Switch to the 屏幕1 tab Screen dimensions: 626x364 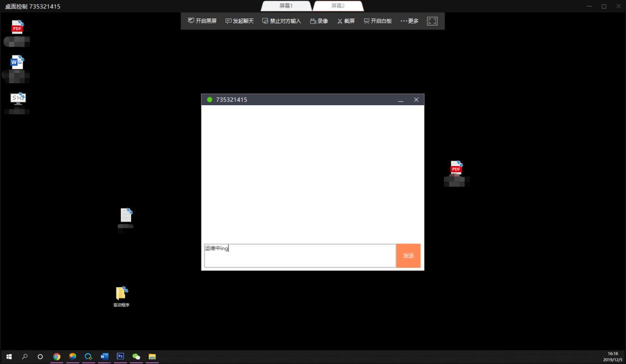(286, 6)
